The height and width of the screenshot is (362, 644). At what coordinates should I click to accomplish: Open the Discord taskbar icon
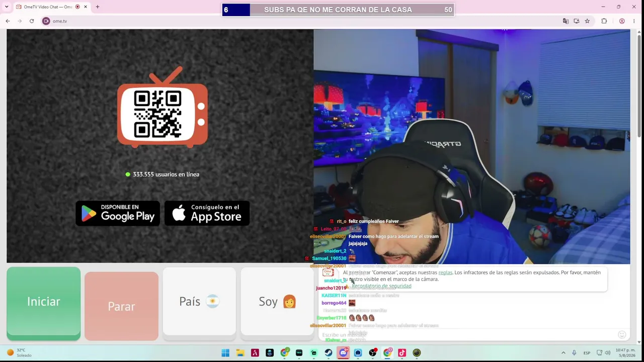tap(343, 353)
